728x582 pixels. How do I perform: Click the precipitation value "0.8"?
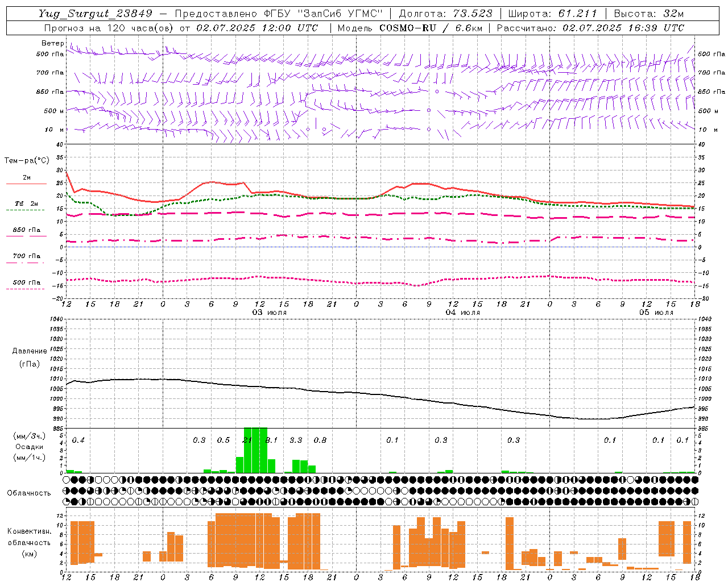coord(320,440)
